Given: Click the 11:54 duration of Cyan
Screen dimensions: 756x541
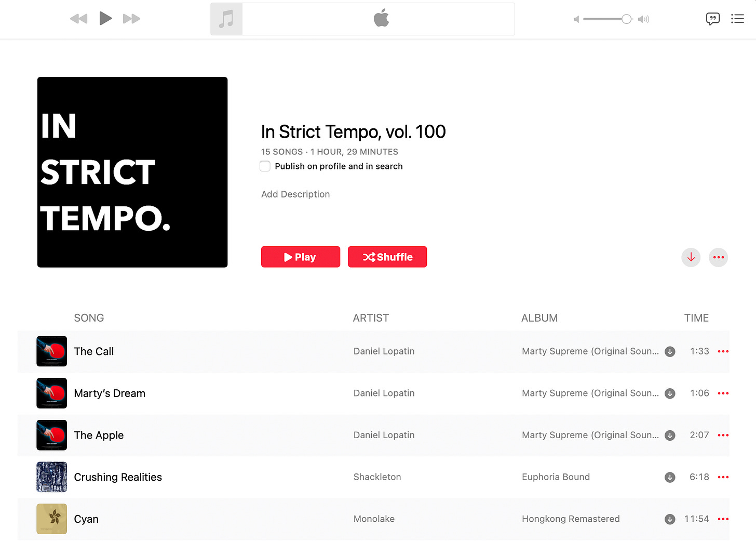Looking at the screenshot, I should click(x=696, y=519).
